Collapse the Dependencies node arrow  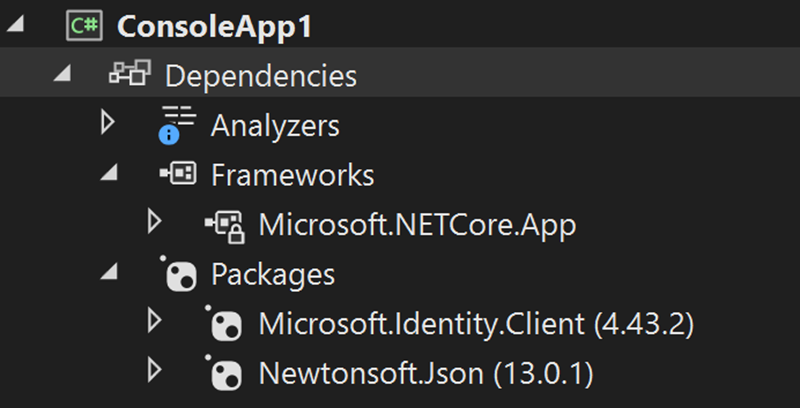point(62,74)
